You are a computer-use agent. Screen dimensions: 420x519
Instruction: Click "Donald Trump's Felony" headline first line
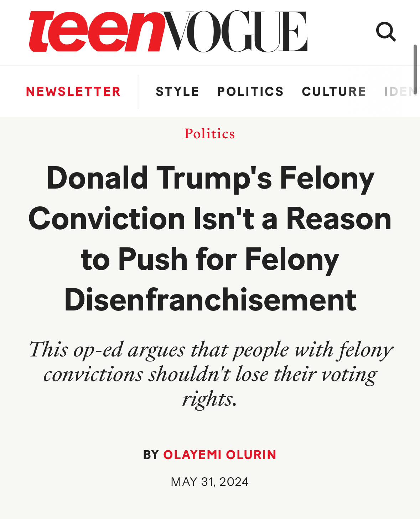(210, 178)
